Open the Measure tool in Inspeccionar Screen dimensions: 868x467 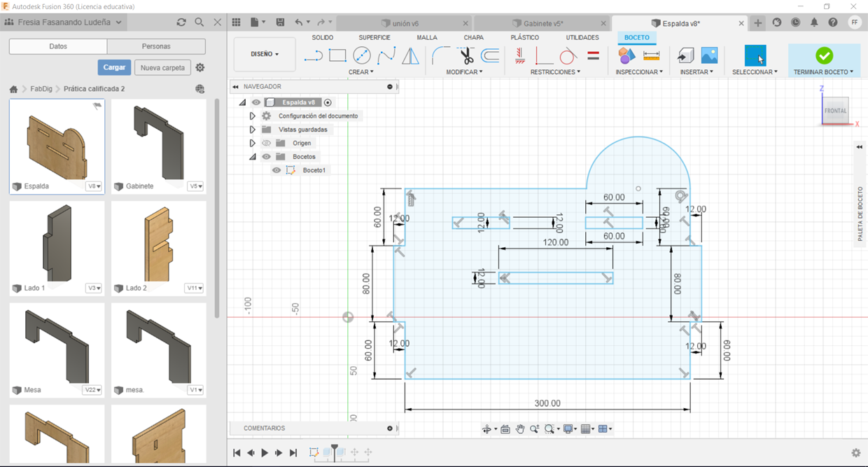point(651,56)
